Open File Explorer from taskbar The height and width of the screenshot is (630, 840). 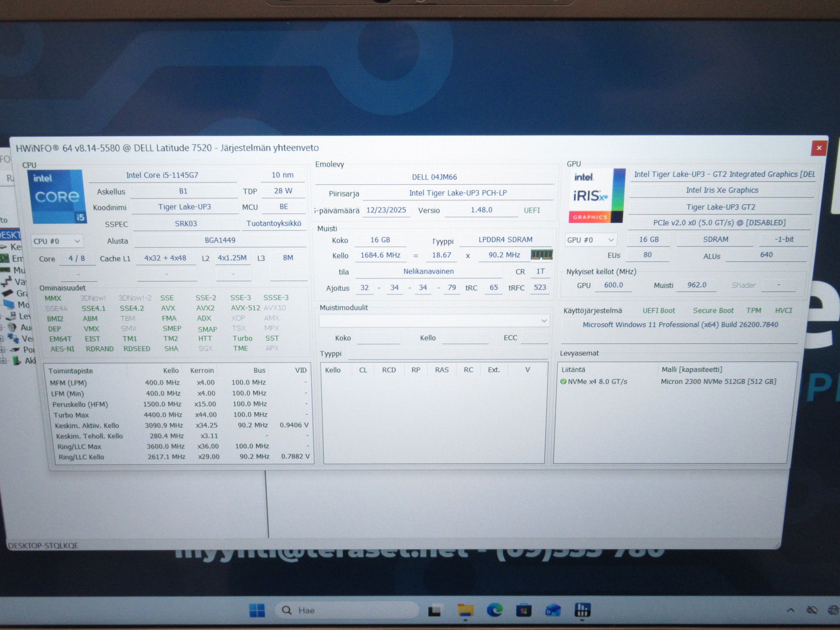pos(466,610)
